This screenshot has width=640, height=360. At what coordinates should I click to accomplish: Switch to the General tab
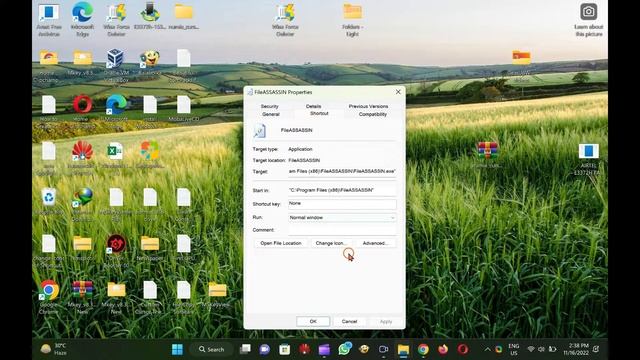click(x=271, y=114)
